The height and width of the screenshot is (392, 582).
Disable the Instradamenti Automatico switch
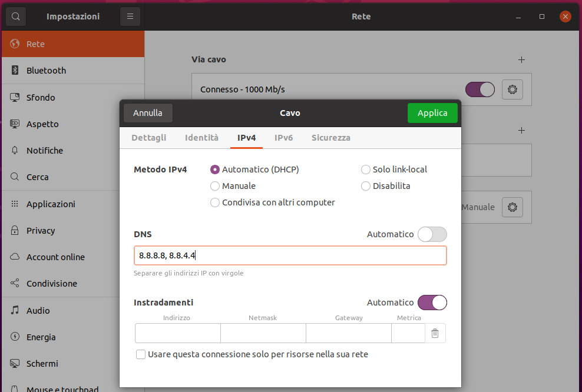click(x=432, y=303)
